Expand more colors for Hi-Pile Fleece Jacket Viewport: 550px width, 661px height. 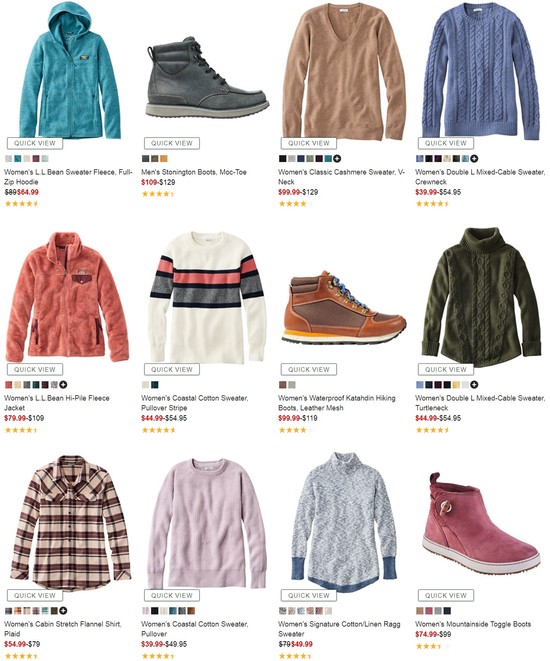click(x=63, y=384)
